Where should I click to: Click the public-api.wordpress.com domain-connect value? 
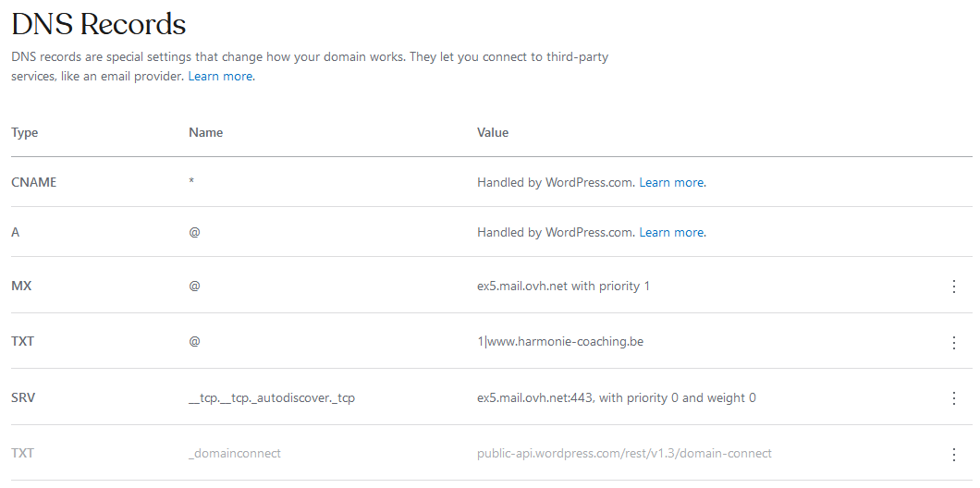point(624,454)
